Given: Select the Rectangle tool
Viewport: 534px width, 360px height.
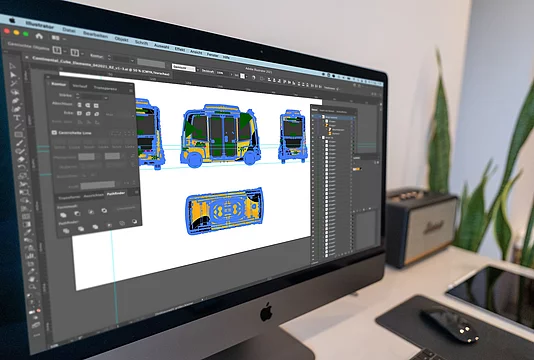Looking at the screenshot, I should click(x=19, y=135).
